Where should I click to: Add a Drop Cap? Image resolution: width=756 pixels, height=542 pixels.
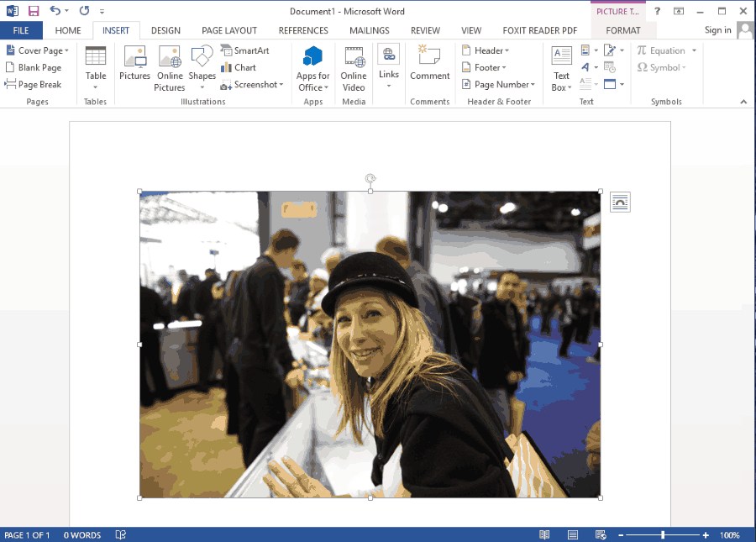click(x=589, y=84)
